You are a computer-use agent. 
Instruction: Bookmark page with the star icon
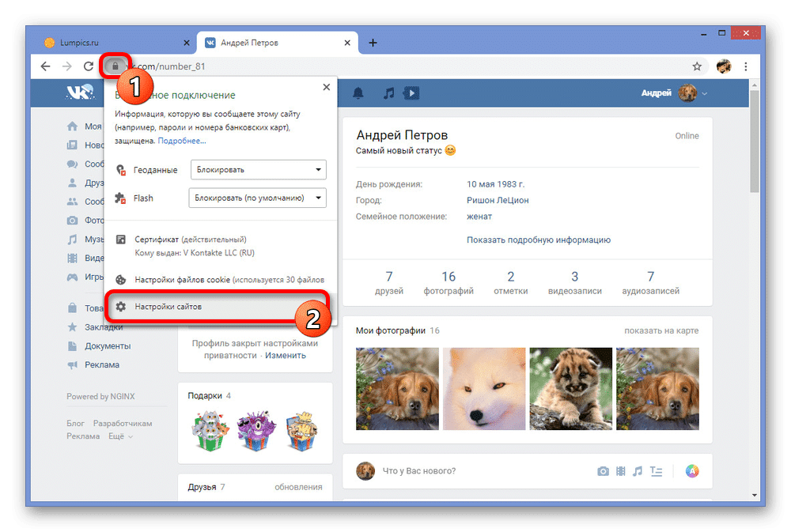tap(697, 66)
